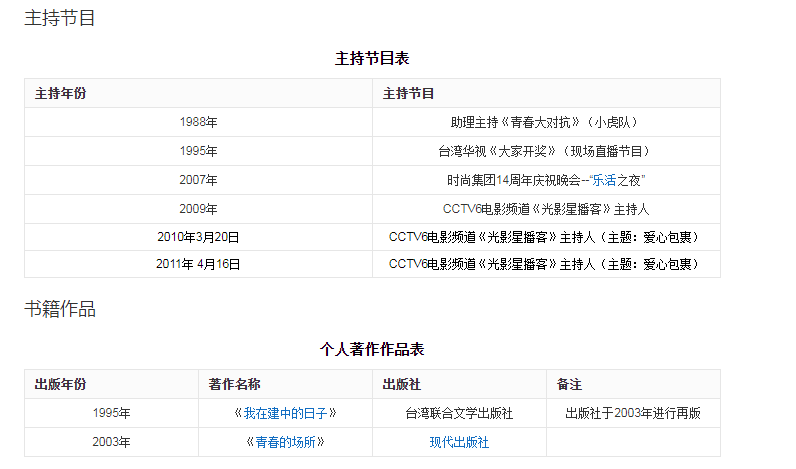This screenshot has height=469, width=796.
Task: Select the 备注 column header
Action: click(x=569, y=384)
